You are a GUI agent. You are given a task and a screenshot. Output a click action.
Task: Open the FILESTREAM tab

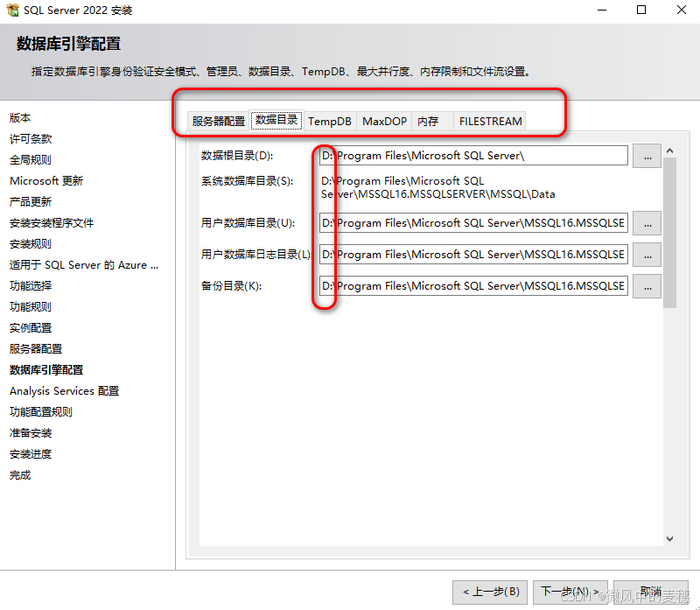(x=490, y=121)
